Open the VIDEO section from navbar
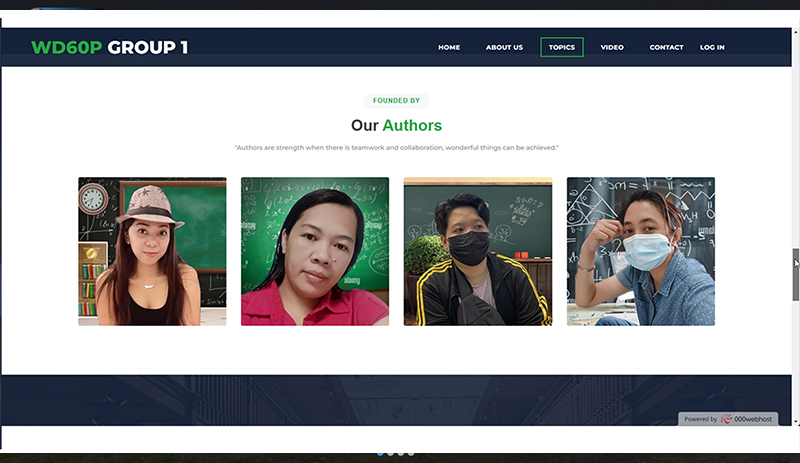Screen dimensions: 800x463 (612, 47)
